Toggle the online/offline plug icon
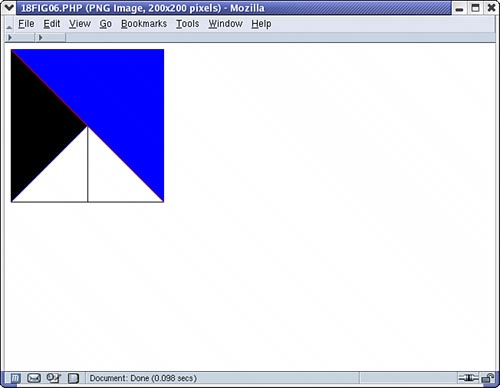The image size is (500, 388). tap(468, 378)
